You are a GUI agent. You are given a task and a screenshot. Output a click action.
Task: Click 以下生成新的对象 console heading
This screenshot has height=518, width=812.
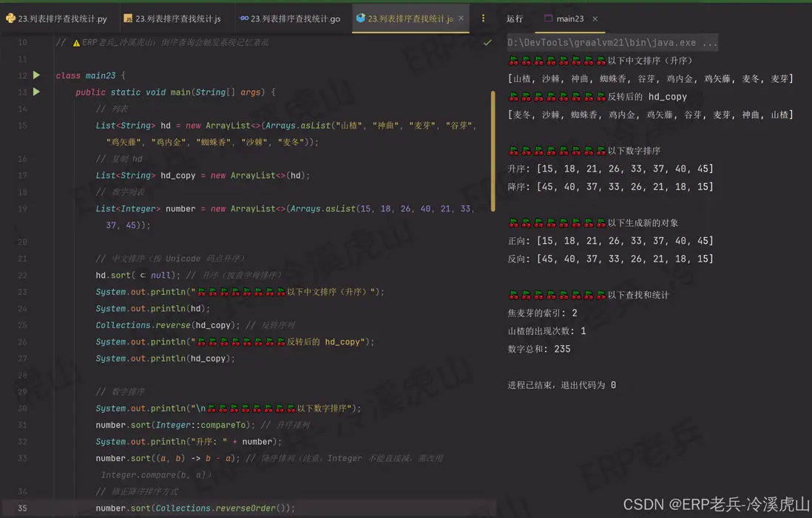[x=593, y=223]
